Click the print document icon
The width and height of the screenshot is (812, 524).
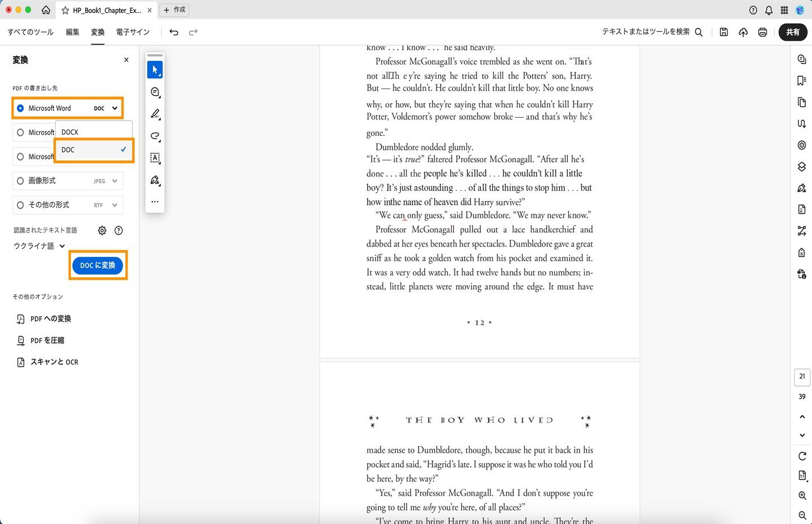click(762, 32)
